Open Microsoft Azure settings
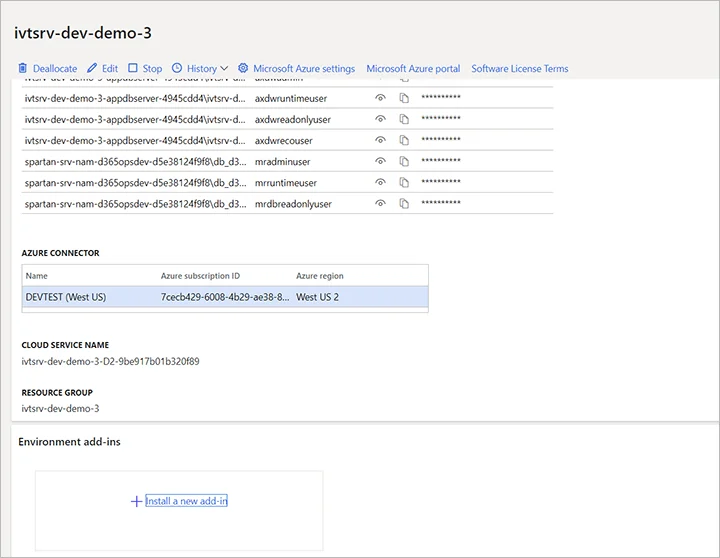Viewport: 720px width, 558px height. 304,68
